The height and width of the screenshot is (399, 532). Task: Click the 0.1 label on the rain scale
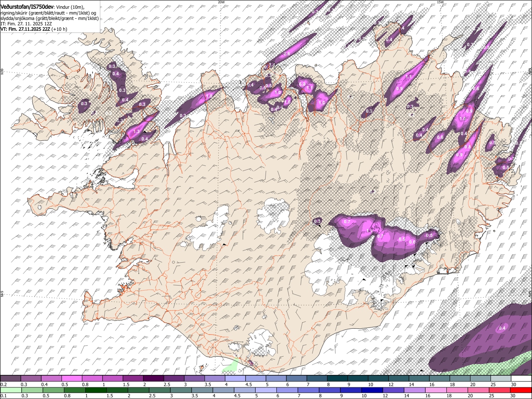(4, 396)
